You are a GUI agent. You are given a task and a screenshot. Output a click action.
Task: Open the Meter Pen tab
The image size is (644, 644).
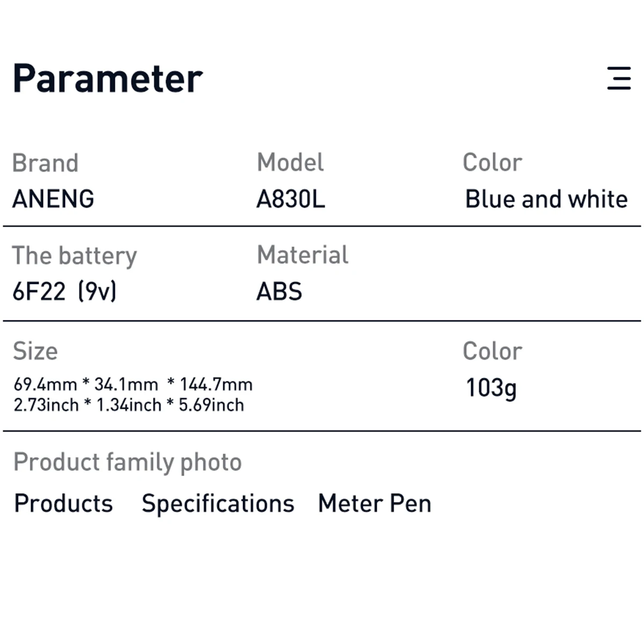[375, 503]
